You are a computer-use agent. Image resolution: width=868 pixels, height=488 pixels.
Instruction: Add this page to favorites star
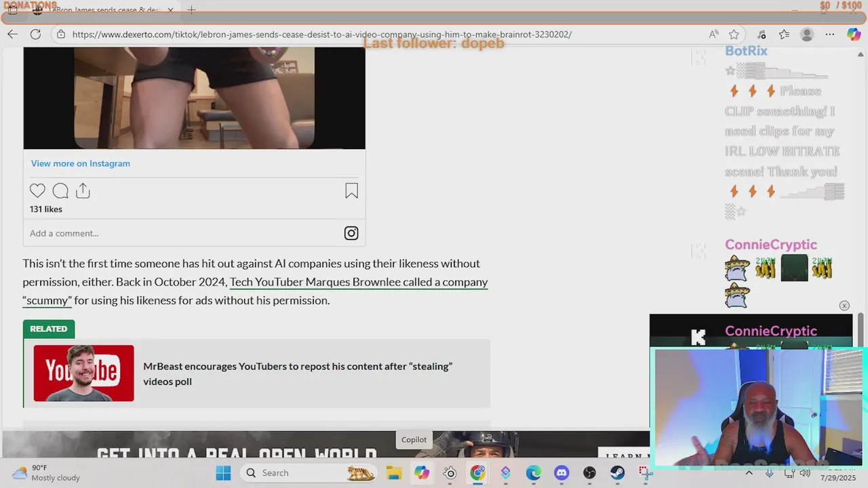(734, 34)
